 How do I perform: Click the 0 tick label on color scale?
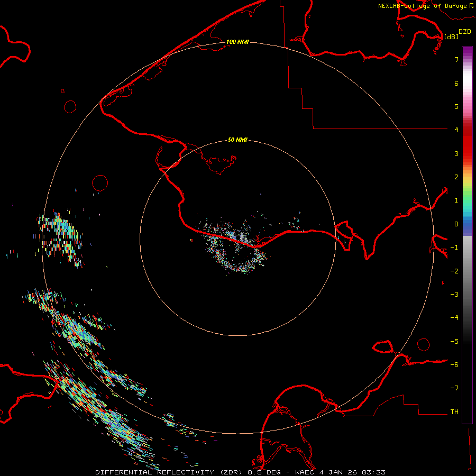(x=456, y=224)
